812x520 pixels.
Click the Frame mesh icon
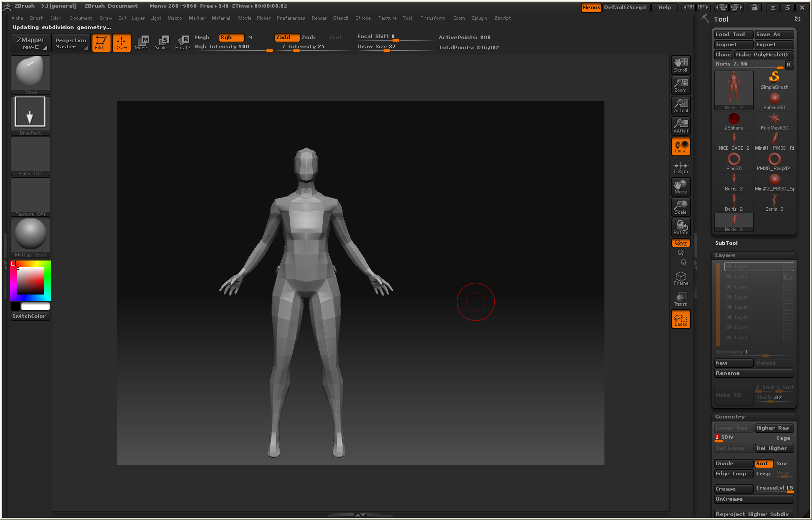pos(681,278)
